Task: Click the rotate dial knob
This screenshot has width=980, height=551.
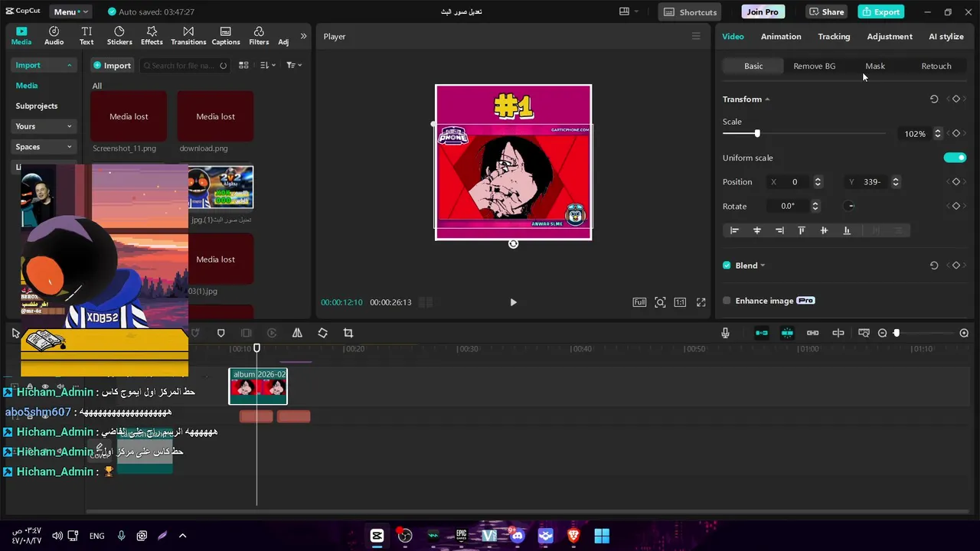Action: (x=849, y=206)
